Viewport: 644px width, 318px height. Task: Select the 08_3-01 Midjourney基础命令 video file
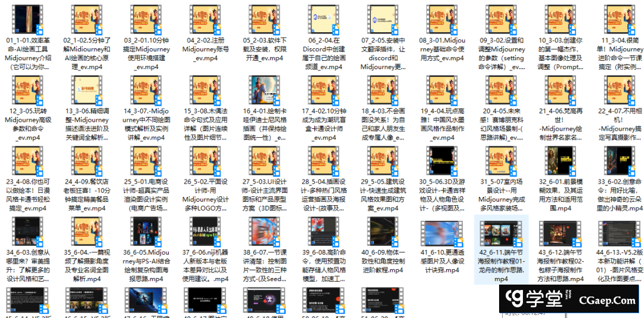(442, 18)
